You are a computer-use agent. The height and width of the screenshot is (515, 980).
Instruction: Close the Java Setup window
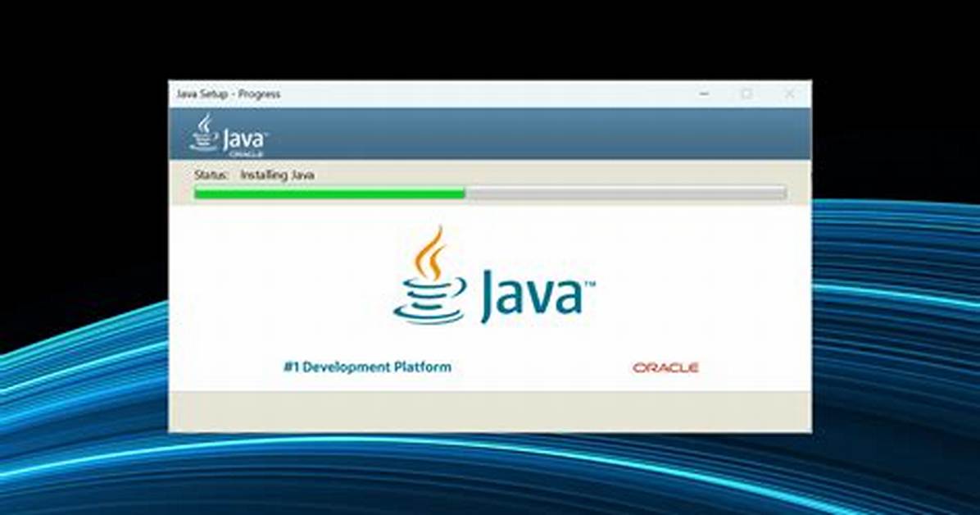789,93
